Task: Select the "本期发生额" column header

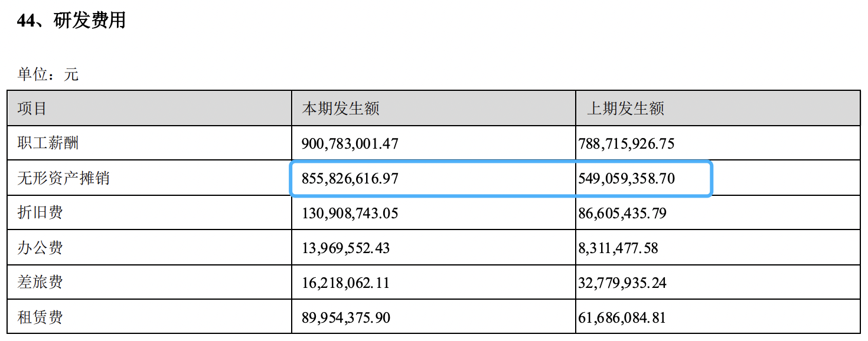Action: click(x=341, y=108)
